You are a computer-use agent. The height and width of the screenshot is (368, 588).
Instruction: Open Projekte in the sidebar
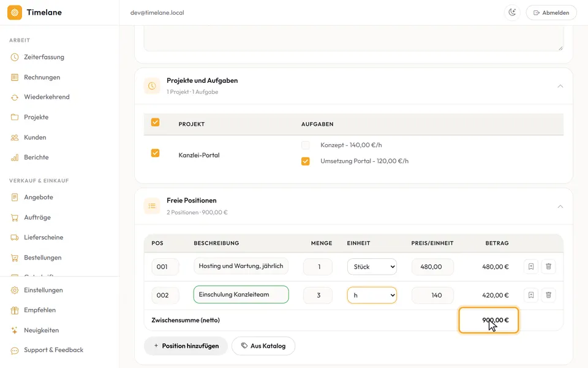tap(36, 117)
